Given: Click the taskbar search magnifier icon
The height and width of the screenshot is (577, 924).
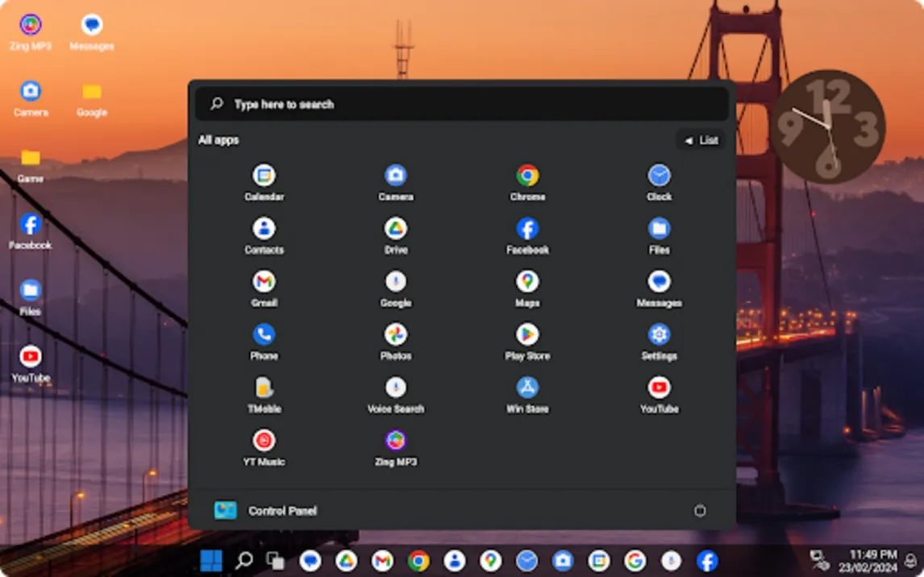Looking at the screenshot, I should pyautogui.click(x=243, y=561).
